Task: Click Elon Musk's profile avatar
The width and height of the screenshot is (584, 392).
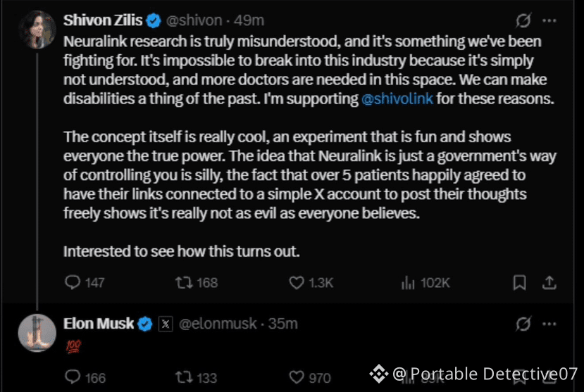Action: (37, 333)
